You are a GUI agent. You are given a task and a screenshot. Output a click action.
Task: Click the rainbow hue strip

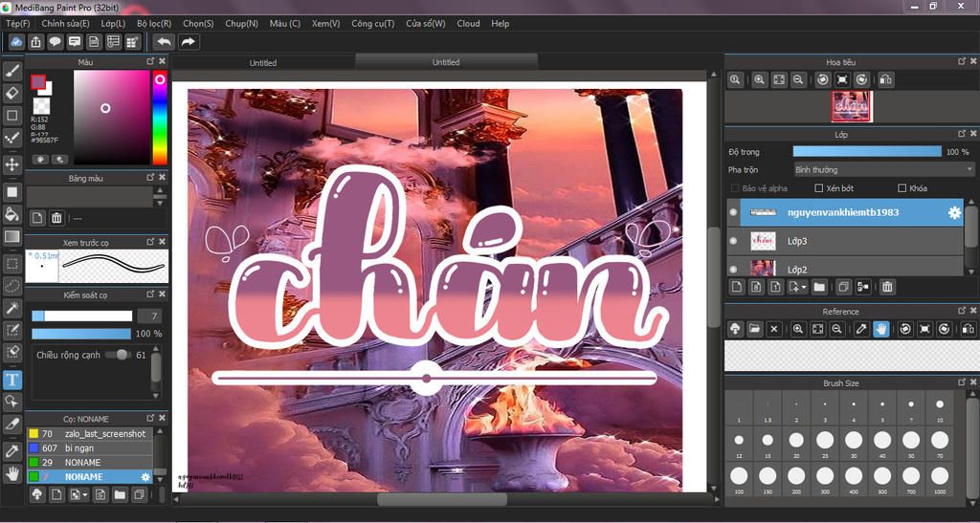coord(160,118)
